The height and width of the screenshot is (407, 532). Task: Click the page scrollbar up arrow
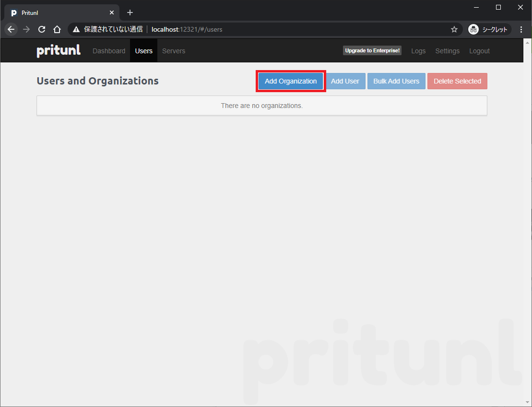click(528, 43)
